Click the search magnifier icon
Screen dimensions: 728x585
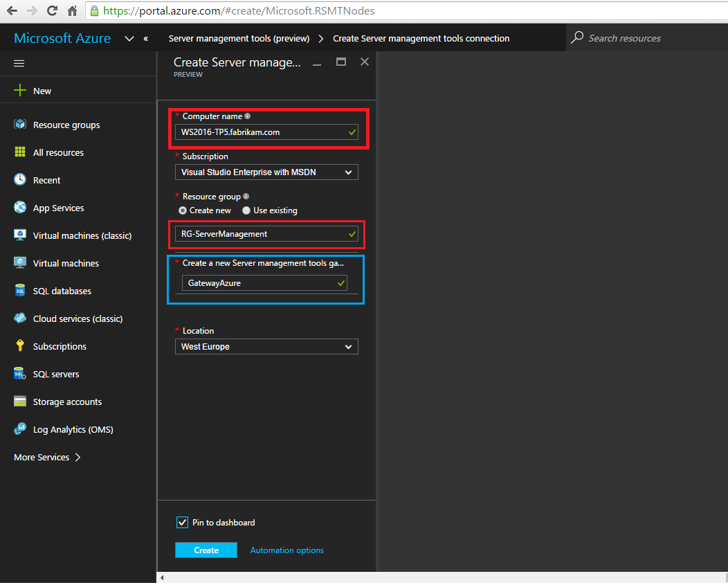click(x=577, y=37)
